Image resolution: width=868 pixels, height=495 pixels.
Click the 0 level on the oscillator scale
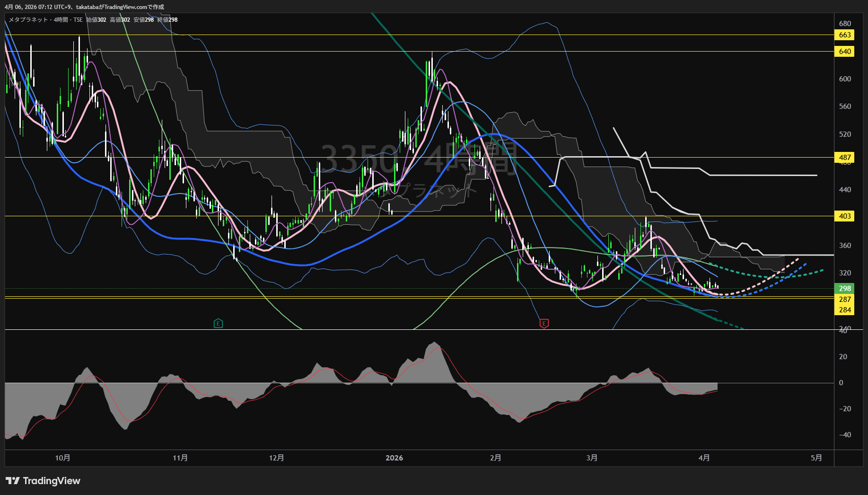(x=841, y=383)
